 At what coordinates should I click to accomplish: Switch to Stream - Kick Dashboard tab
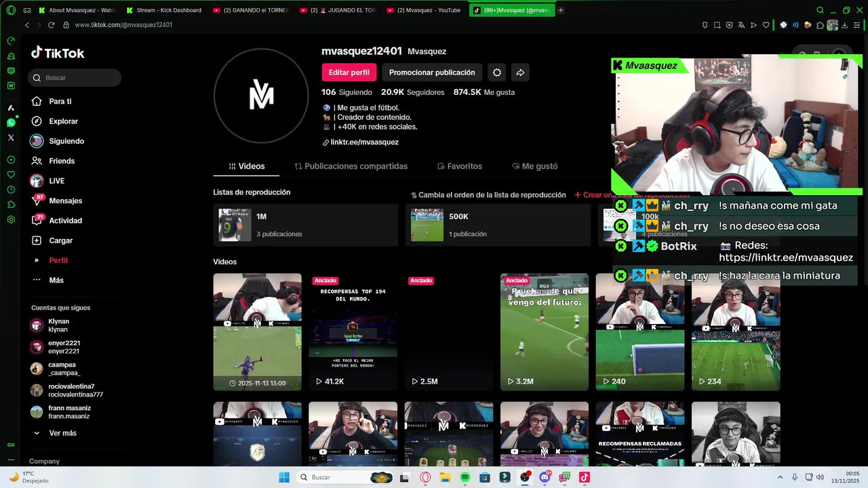(164, 10)
